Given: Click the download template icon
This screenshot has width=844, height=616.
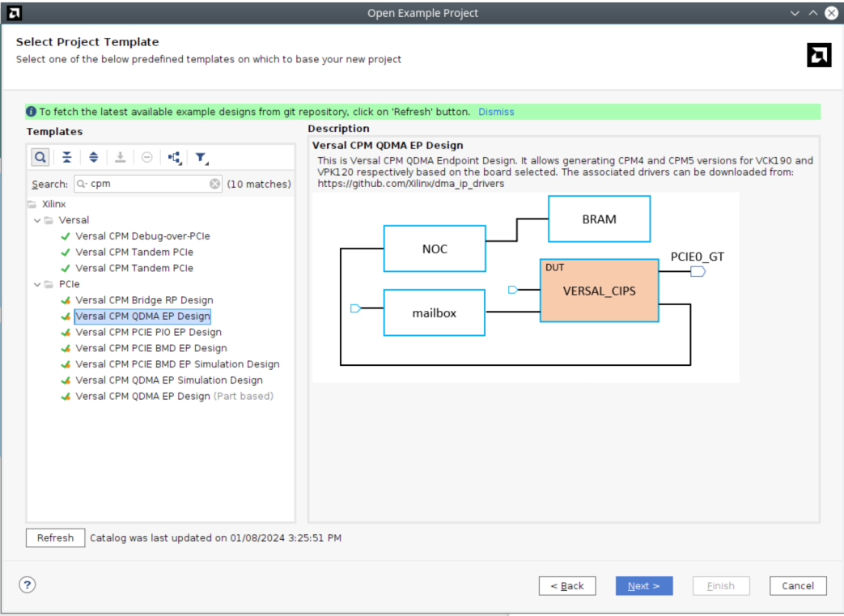Looking at the screenshot, I should pyautogui.click(x=120, y=157).
